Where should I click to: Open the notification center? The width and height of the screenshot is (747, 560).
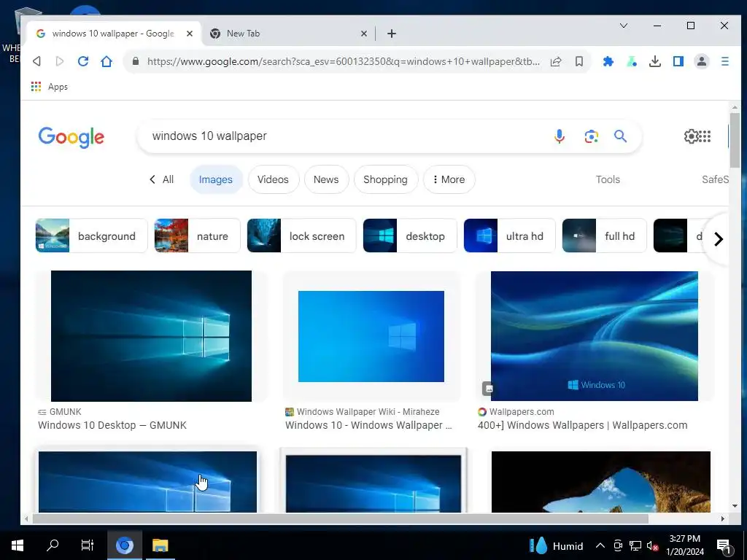tap(724, 547)
